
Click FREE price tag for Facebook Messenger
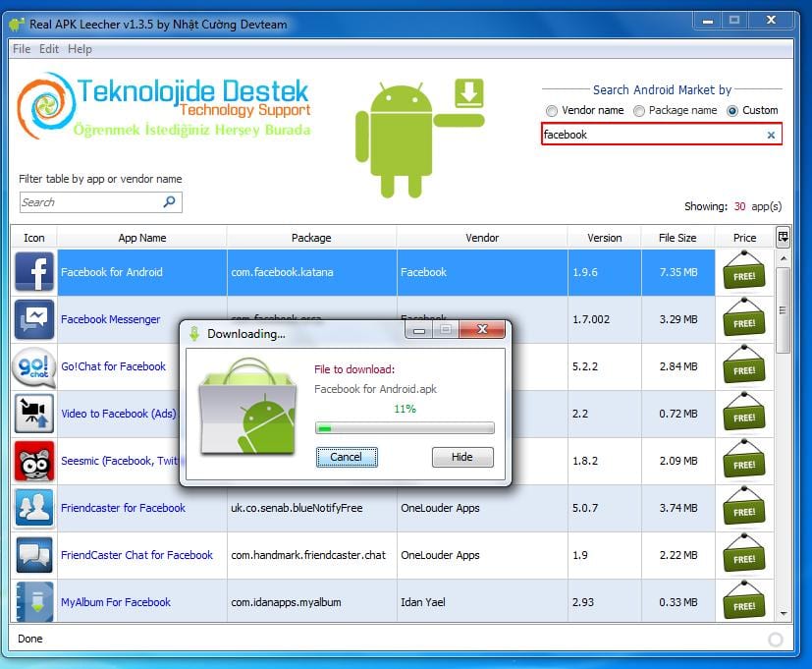pyautogui.click(x=744, y=317)
